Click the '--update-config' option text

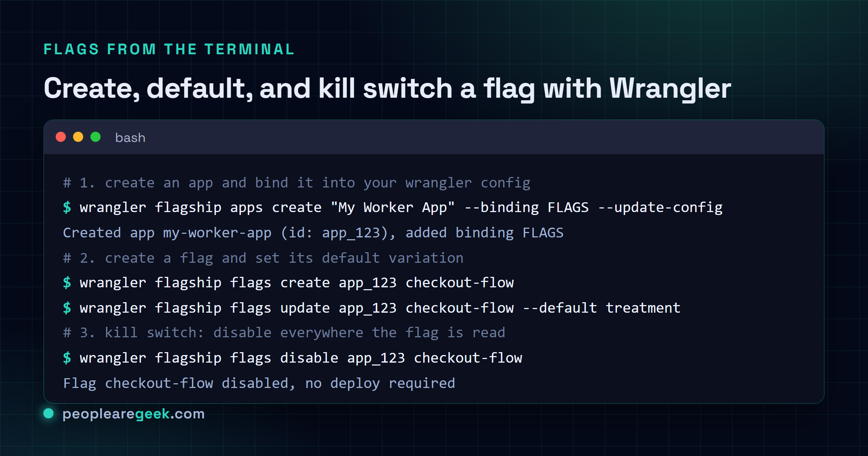click(x=660, y=208)
